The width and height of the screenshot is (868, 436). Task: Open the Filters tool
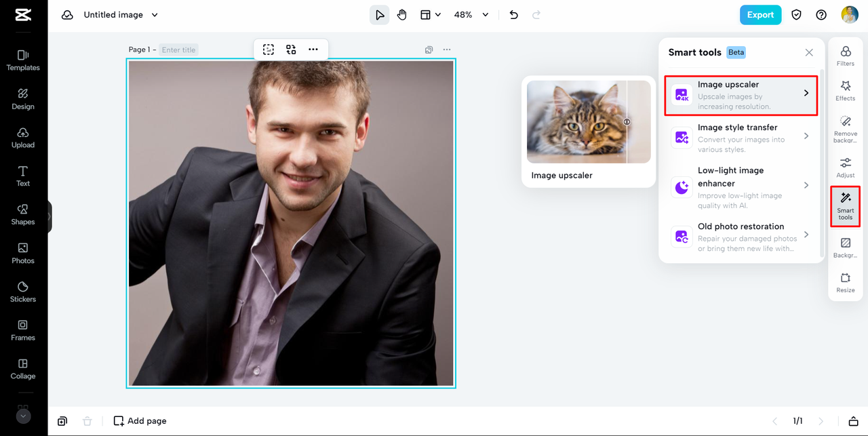click(x=846, y=56)
